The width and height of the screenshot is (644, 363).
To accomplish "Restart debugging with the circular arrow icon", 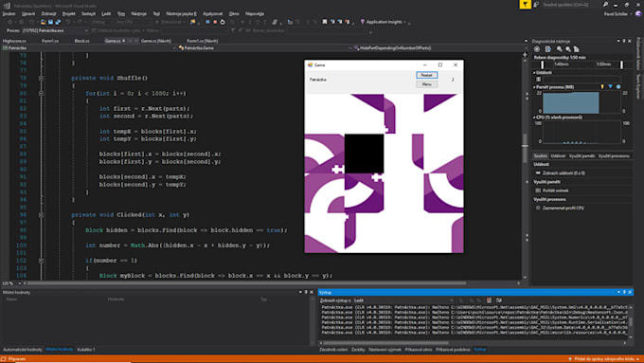I will tap(223, 22).
